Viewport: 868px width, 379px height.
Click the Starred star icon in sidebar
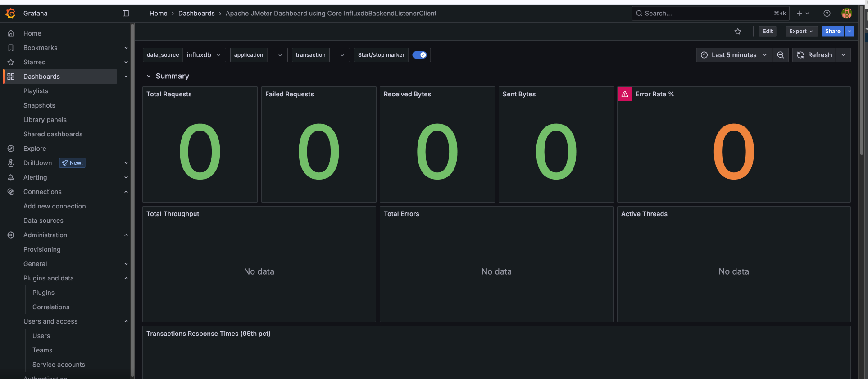tap(11, 62)
